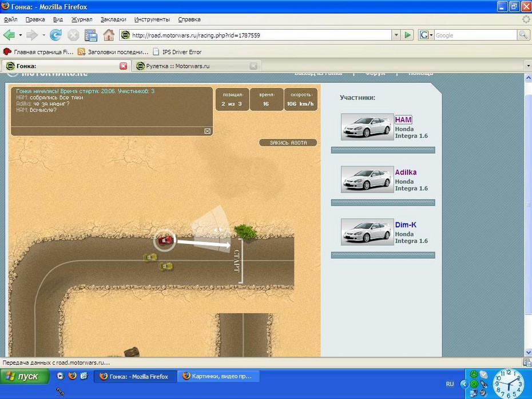Open the Google search engine selector
Viewport: 532px width, 399px height.
tap(426, 35)
